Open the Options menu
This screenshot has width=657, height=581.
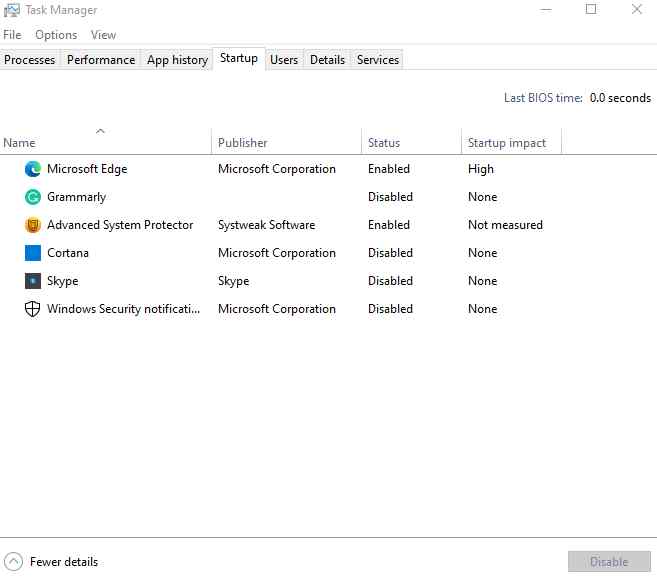pos(56,35)
